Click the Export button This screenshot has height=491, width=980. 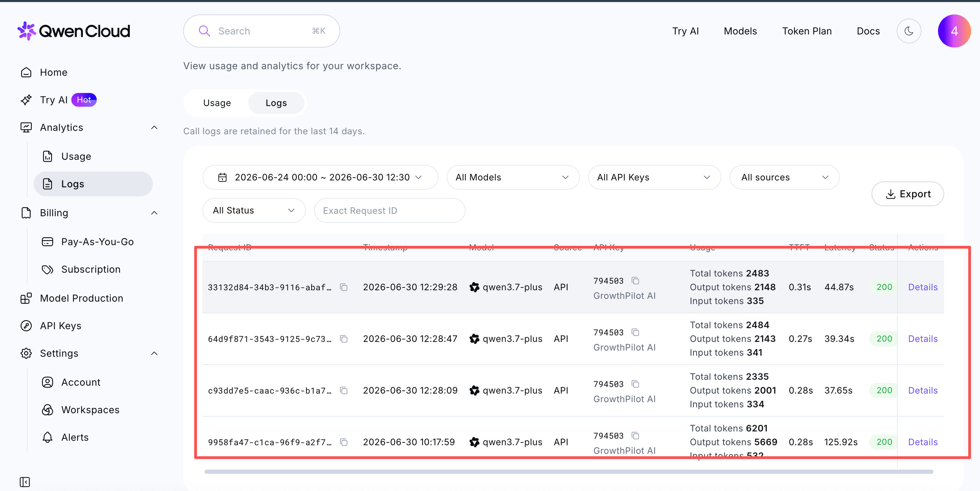[x=907, y=194]
